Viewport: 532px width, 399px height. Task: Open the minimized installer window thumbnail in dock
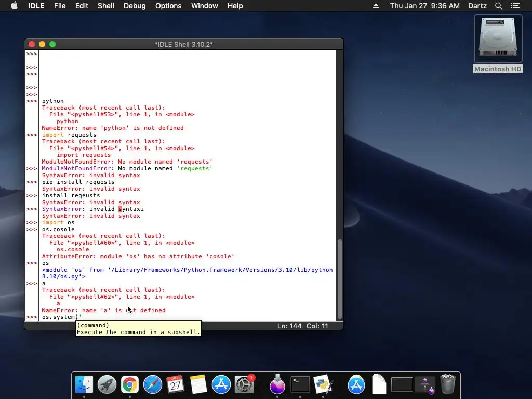(x=425, y=385)
